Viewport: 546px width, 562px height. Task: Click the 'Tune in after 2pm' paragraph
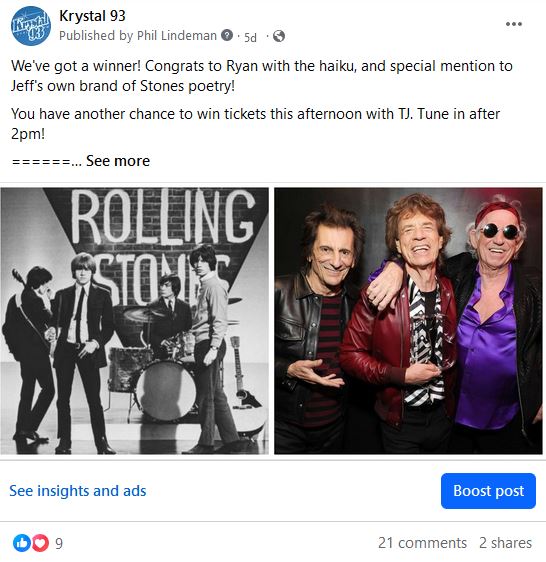click(x=255, y=124)
